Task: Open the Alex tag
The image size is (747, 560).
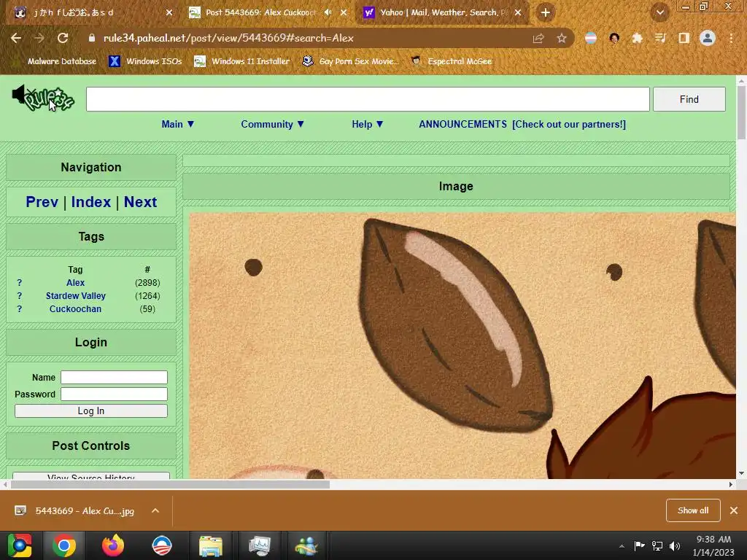Action: coord(75,283)
